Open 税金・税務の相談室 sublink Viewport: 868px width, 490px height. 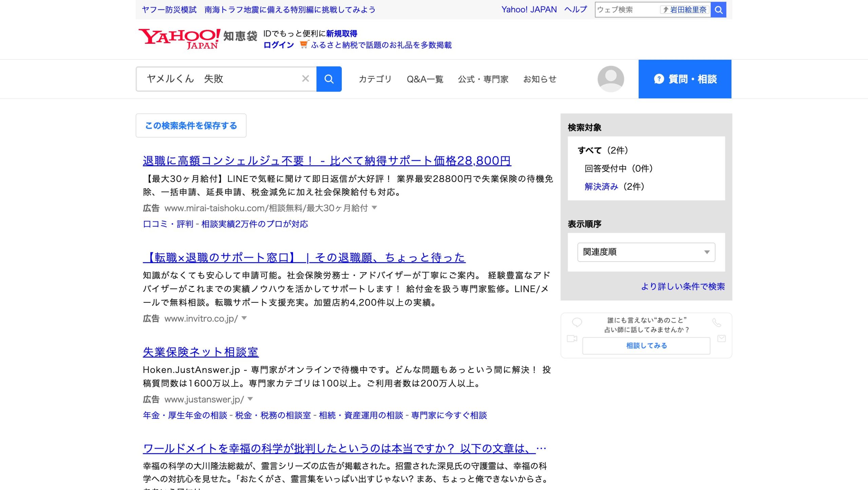tap(273, 415)
